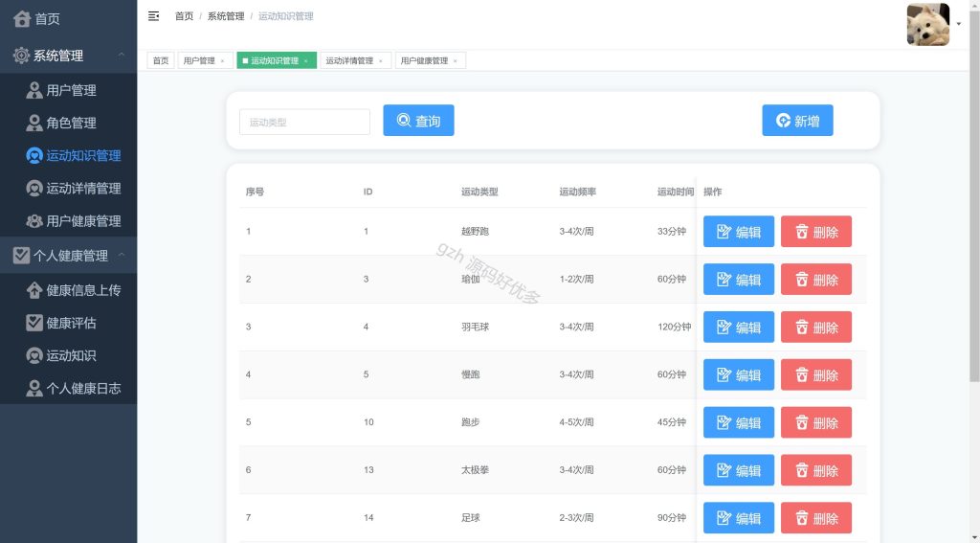Select the 羽毛球 cell
980x543 pixels.
[x=475, y=327]
